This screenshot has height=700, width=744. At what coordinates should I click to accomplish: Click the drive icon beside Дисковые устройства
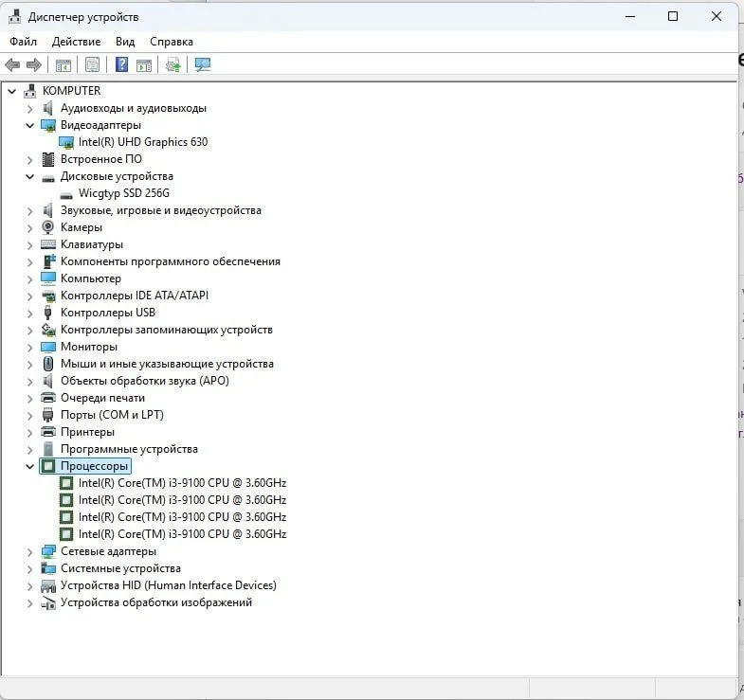48,178
